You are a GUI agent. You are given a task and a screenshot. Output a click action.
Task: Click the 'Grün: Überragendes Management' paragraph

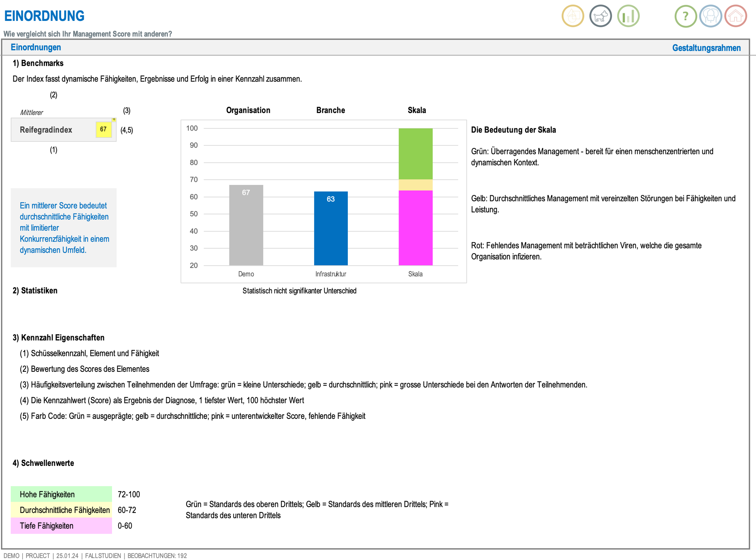click(x=592, y=157)
